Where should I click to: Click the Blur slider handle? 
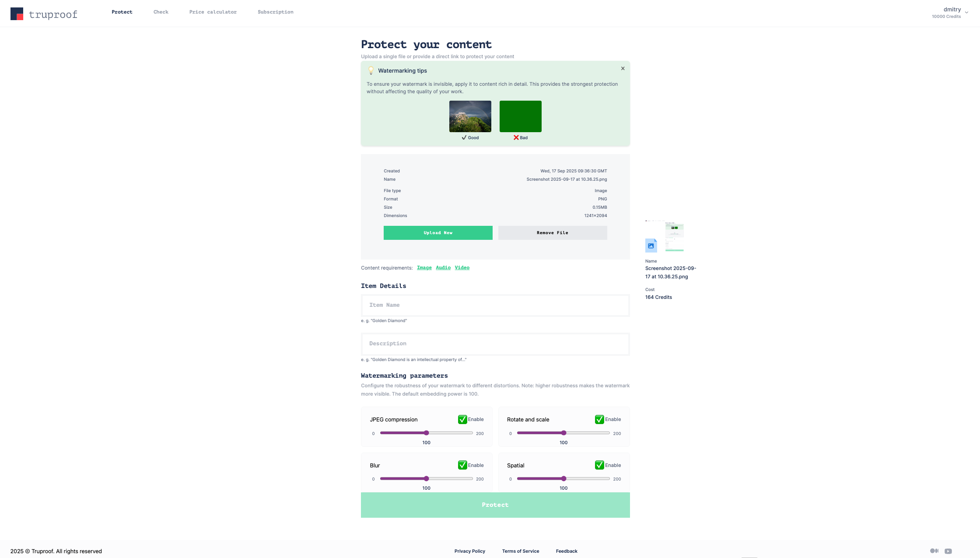click(427, 479)
